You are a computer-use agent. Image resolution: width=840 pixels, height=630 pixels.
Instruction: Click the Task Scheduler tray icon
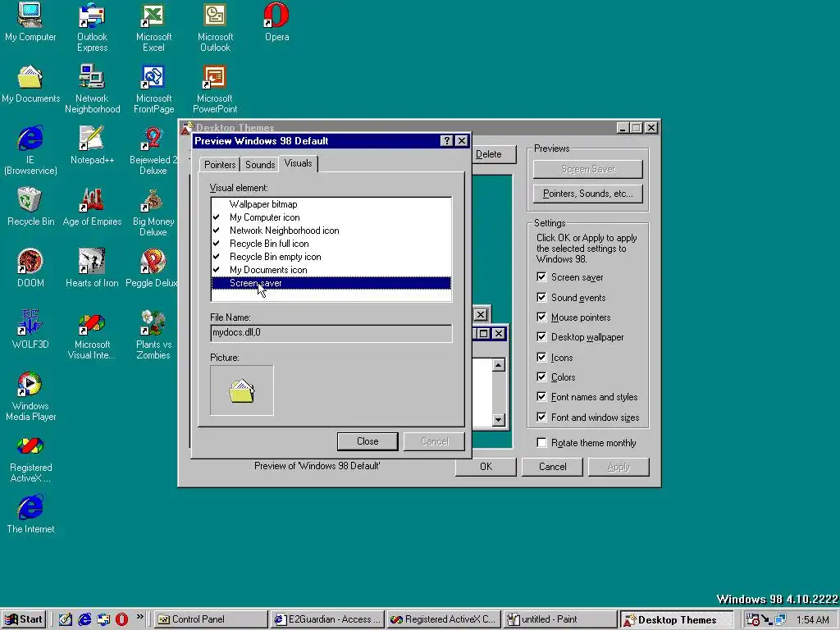[x=753, y=620]
